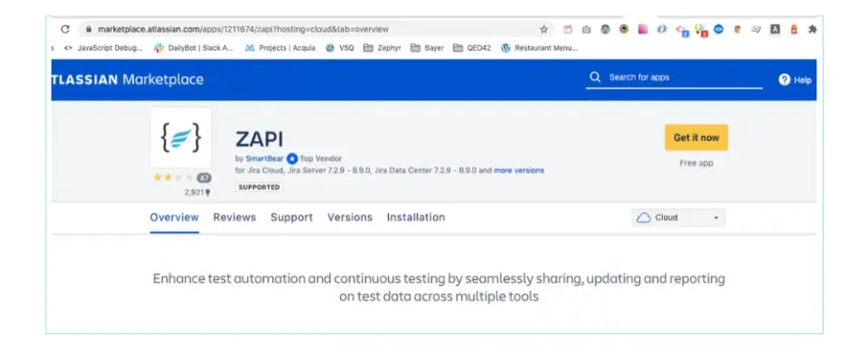
Task: Open the dark 'A' extension icon
Action: (775, 30)
